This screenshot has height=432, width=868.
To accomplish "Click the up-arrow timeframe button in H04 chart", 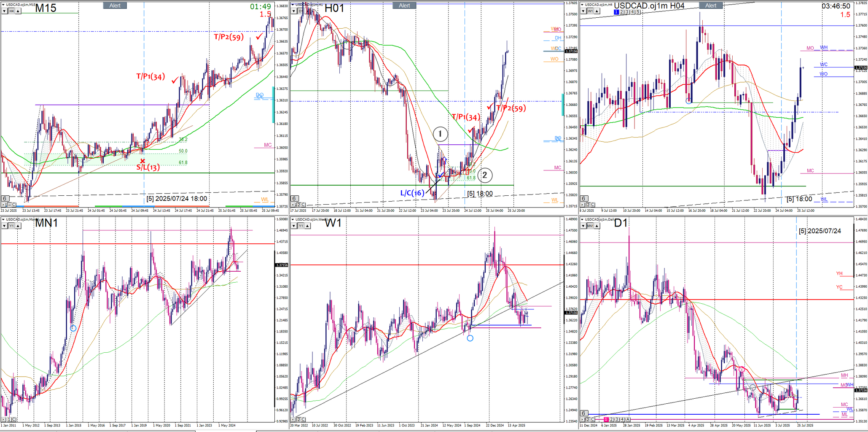I will click(598, 11).
